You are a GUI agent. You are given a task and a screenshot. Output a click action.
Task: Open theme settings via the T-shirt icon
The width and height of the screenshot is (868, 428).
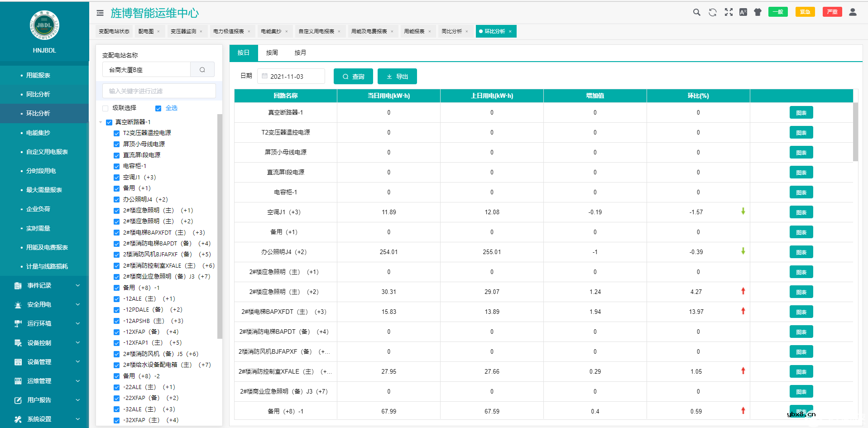[758, 12]
